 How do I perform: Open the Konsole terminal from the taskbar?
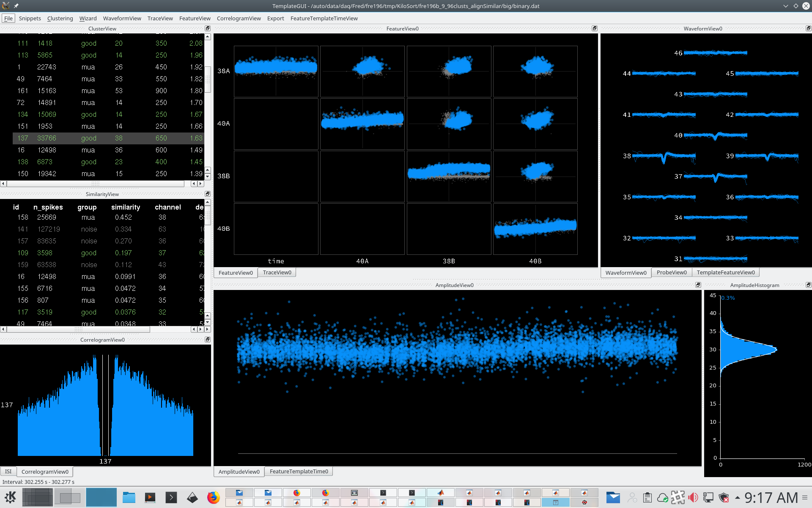point(171,497)
